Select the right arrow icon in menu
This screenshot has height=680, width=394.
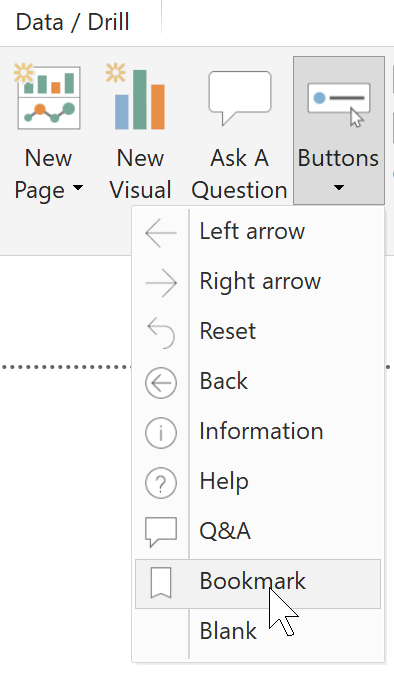coord(161,283)
